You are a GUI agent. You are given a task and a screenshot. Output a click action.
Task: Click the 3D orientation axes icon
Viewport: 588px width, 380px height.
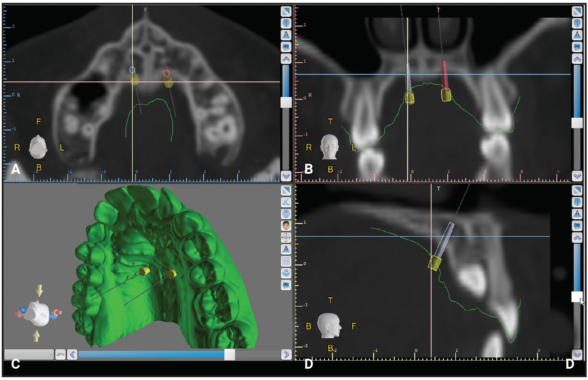click(x=286, y=237)
